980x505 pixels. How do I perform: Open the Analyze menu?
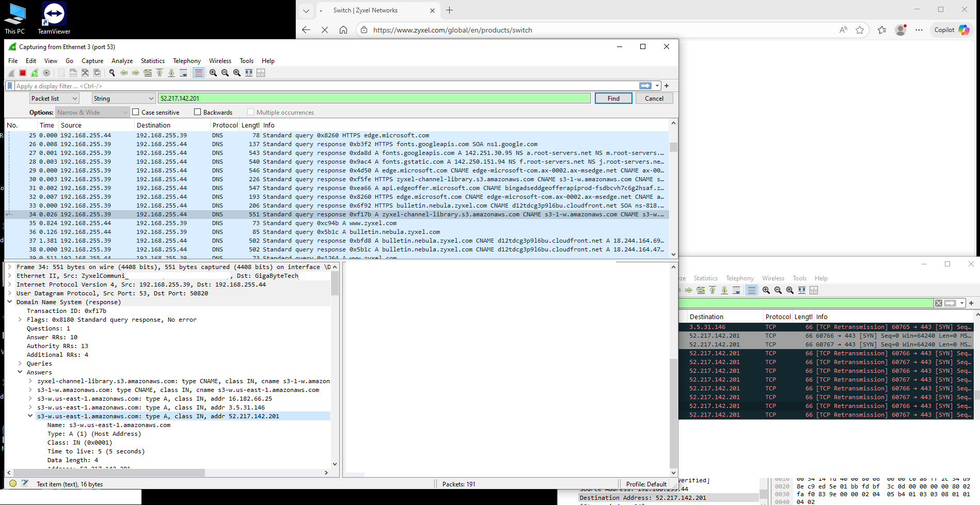(122, 61)
